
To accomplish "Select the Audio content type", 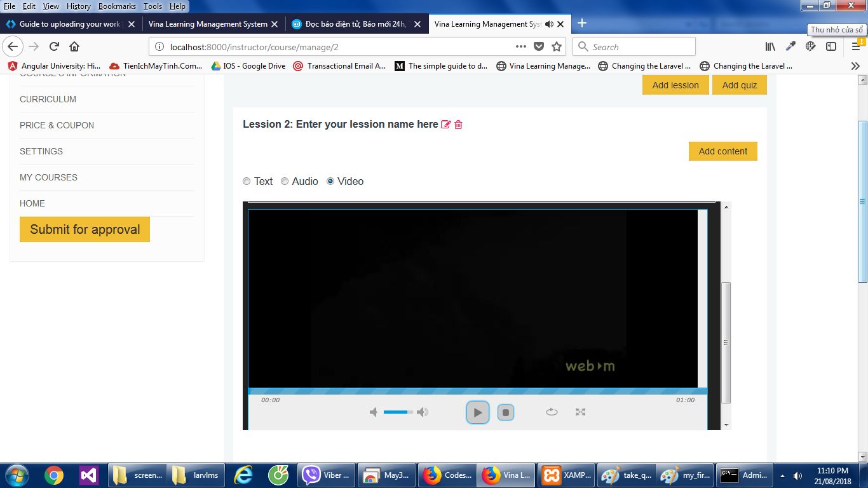I will tap(285, 182).
